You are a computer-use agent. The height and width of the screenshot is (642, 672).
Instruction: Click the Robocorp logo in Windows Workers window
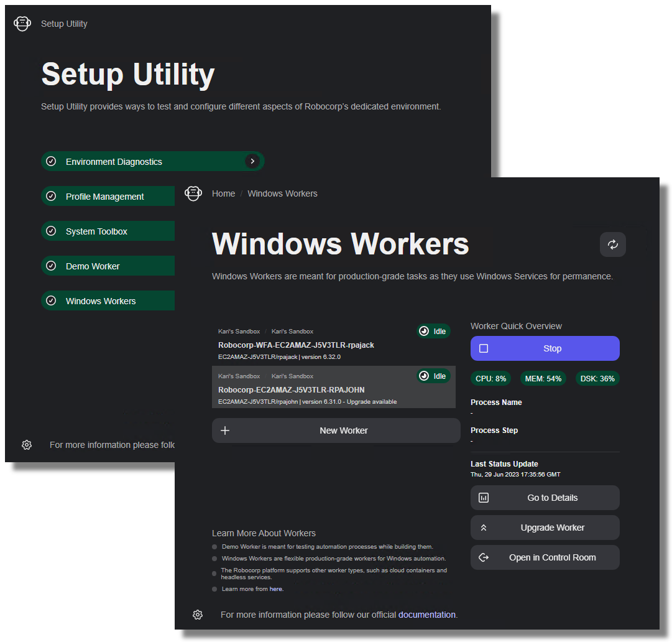(x=193, y=193)
